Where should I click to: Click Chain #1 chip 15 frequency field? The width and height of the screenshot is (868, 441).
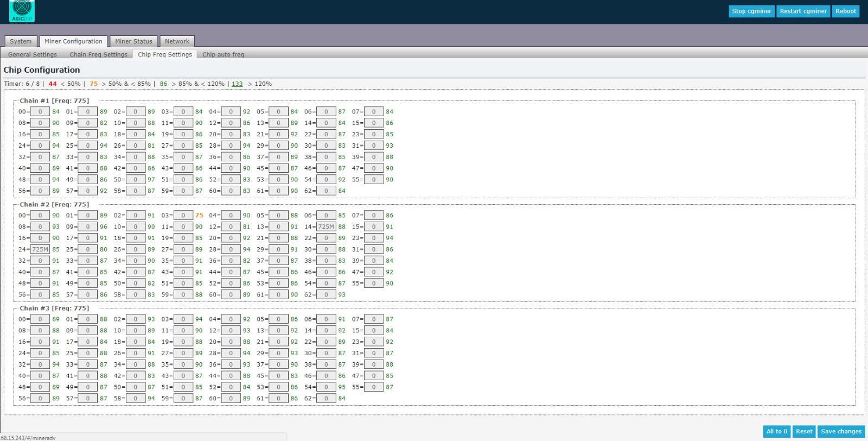(374, 123)
